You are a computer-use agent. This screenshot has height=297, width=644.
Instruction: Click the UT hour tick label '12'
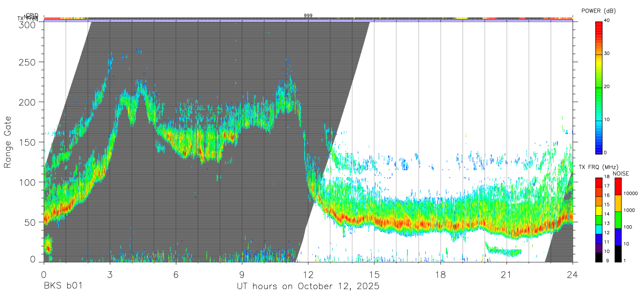click(x=308, y=274)
